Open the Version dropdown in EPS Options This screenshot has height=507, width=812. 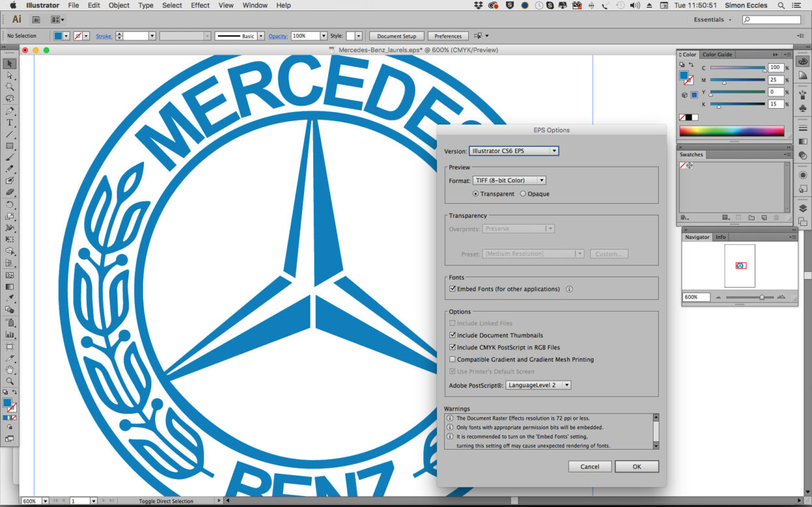pos(514,151)
